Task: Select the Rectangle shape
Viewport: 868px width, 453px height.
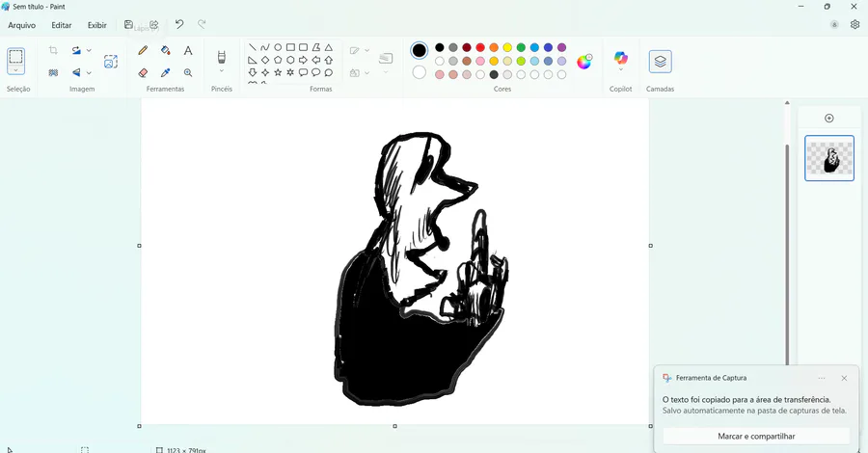Action: 290,47
